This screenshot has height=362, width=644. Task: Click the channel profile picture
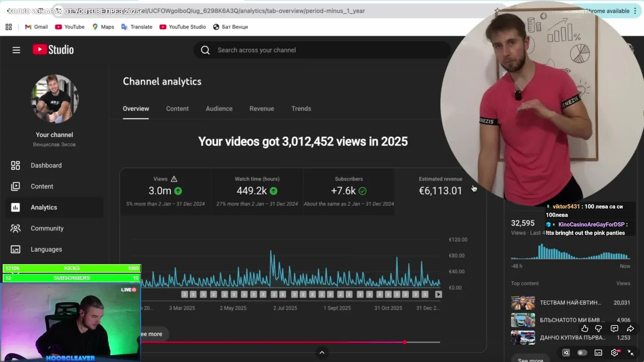pos(54,99)
